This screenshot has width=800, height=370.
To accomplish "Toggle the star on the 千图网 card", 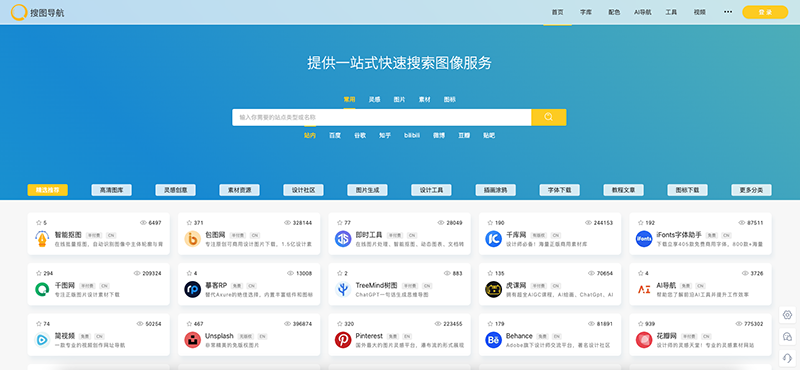I will 39,273.
